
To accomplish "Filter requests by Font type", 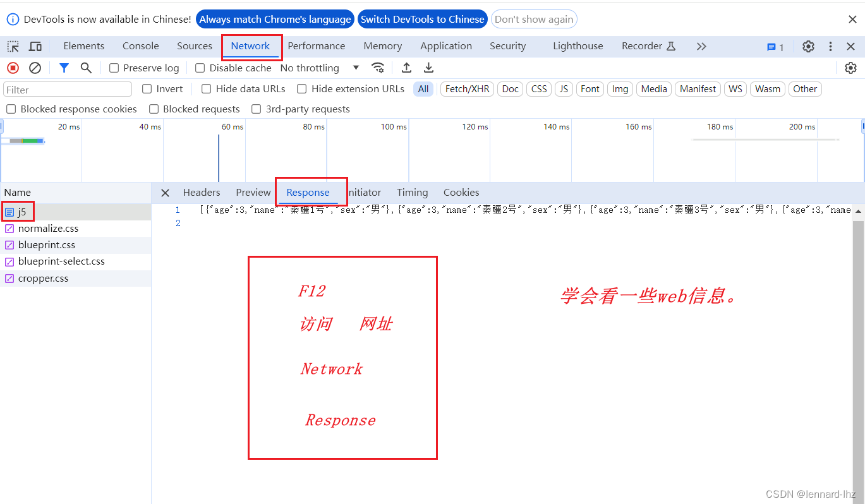I will (x=590, y=89).
